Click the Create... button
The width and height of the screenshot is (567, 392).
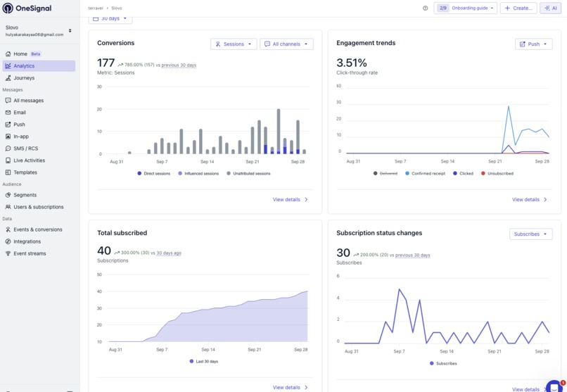point(518,8)
